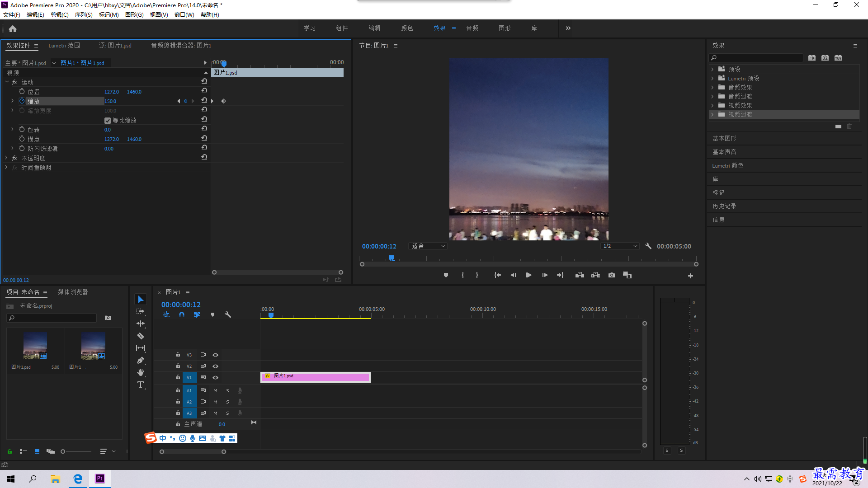Viewport: 868px width, 488px height.
Task: Step back one frame in program monitor
Action: click(513, 275)
